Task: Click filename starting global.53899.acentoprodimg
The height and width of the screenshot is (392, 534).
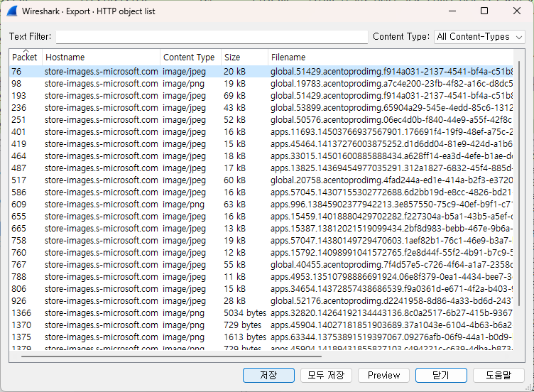Action: click(x=391, y=108)
